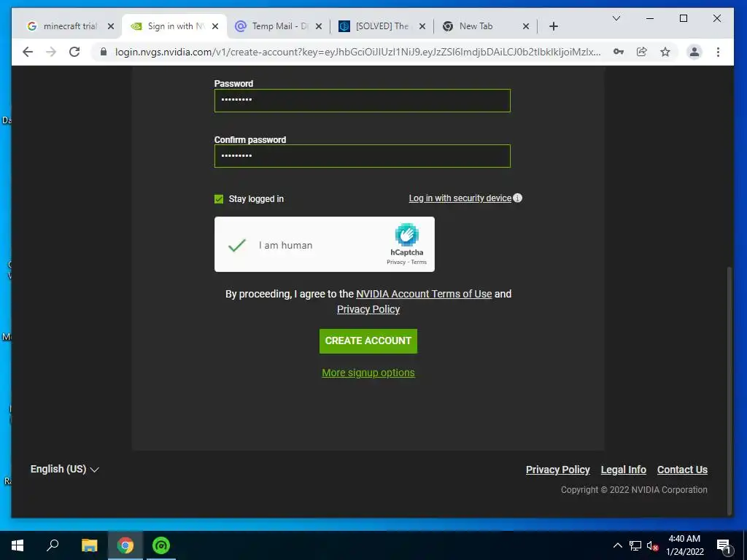Screen dimensions: 747x560
Task: View site security lock info
Action: (x=104, y=52)
